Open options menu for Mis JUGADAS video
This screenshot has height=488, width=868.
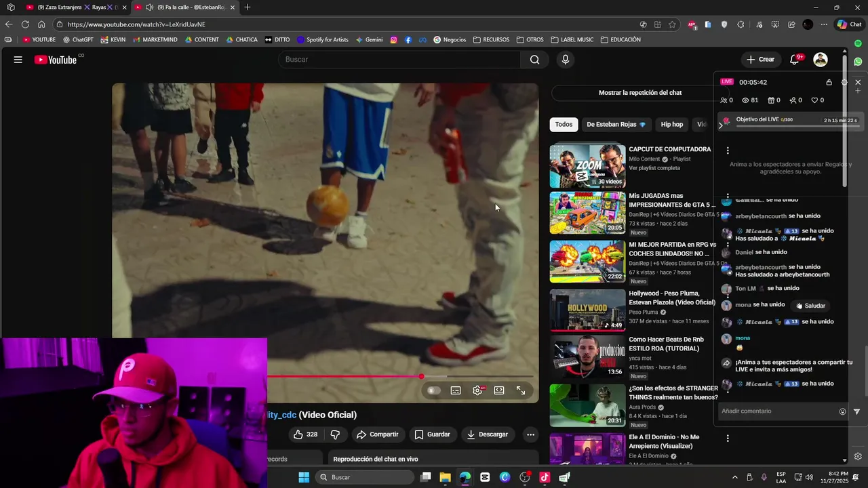728,197
